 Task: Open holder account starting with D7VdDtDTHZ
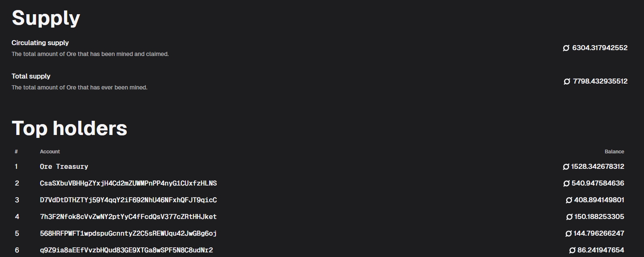pyautogui.click(x=128, y=200)
